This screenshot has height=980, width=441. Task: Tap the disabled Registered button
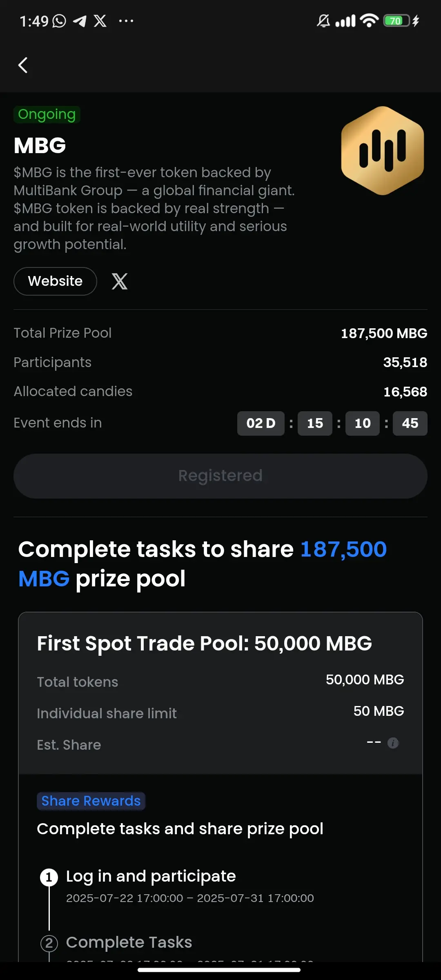(220, 476)
